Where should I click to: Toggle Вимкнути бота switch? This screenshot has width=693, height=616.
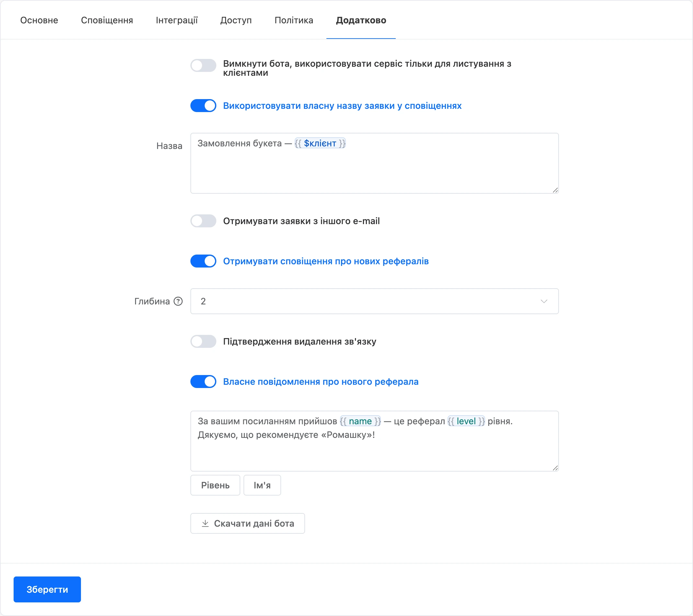(203, 65)
